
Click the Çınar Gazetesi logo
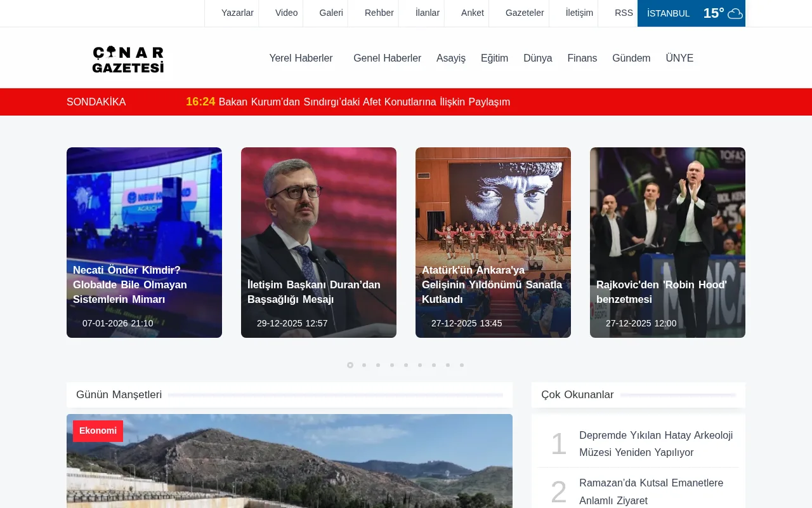pos(128,58)
